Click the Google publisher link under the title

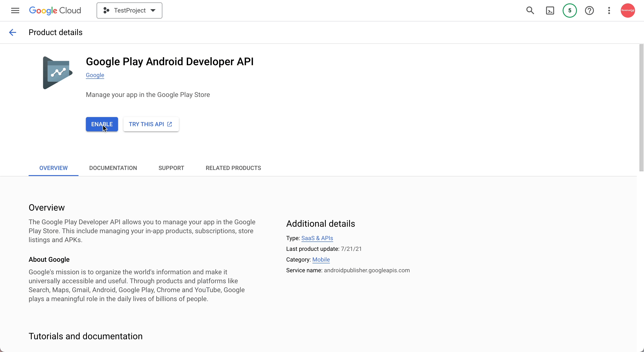[x=95, y=75]
